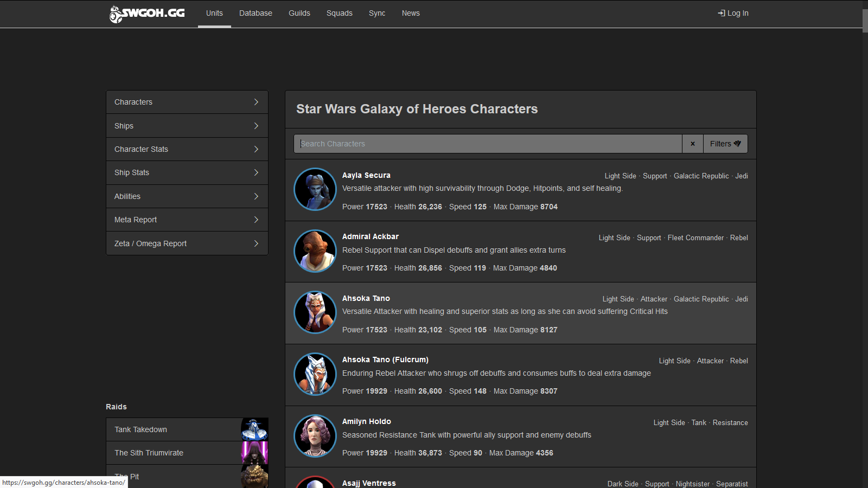868x488 pixels.
Task: Open Ahsoka Tano (Fulcrum) portrait avatar
Action: (315, 374)
